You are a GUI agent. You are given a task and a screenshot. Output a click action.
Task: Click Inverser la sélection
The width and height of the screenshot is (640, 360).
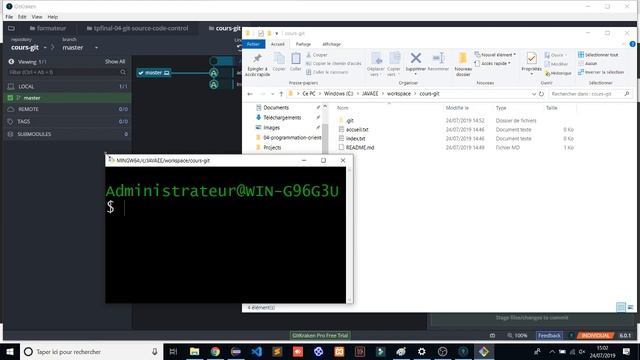point(601,72)
